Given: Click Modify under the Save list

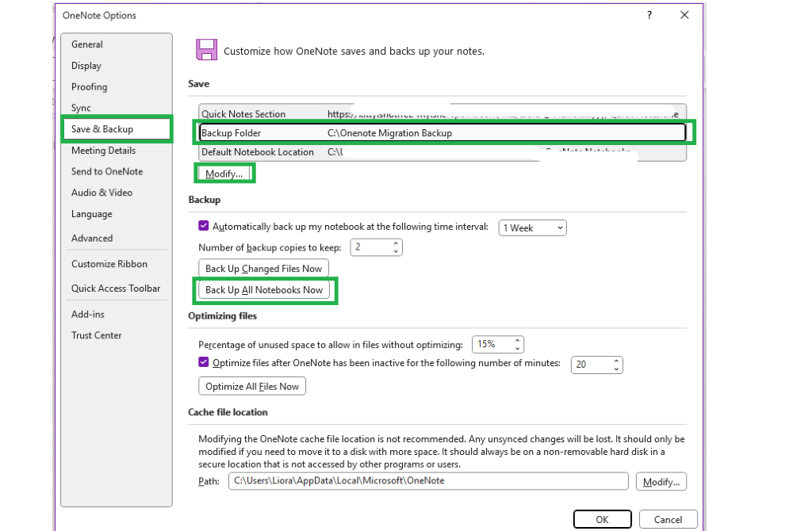Looking at the screenshot, I should click(x=224, y=174).
